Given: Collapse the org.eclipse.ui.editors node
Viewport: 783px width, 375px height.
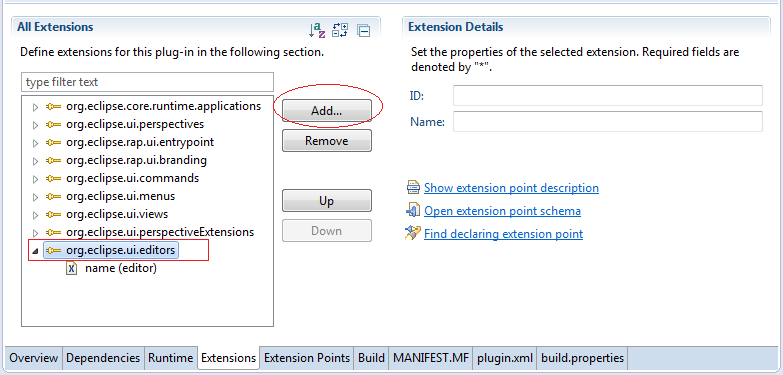Looking at the screenshot, I should (35, 251).
